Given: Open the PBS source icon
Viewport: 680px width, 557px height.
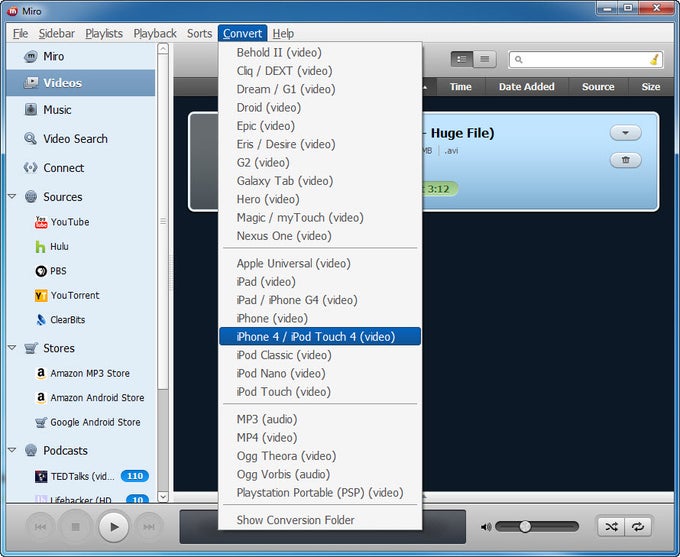Looking at the screenshot, I should 41,271.
